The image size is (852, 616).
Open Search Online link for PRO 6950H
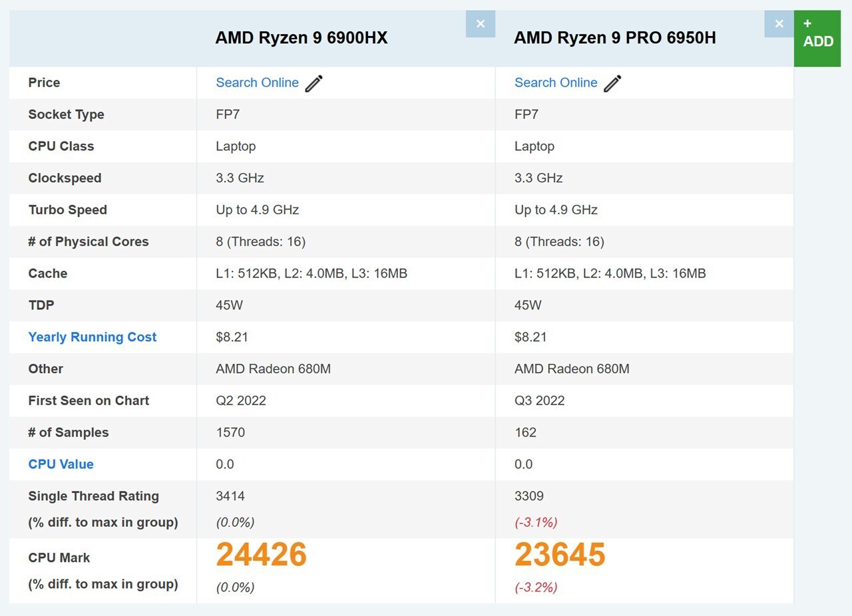coord(556,82)
